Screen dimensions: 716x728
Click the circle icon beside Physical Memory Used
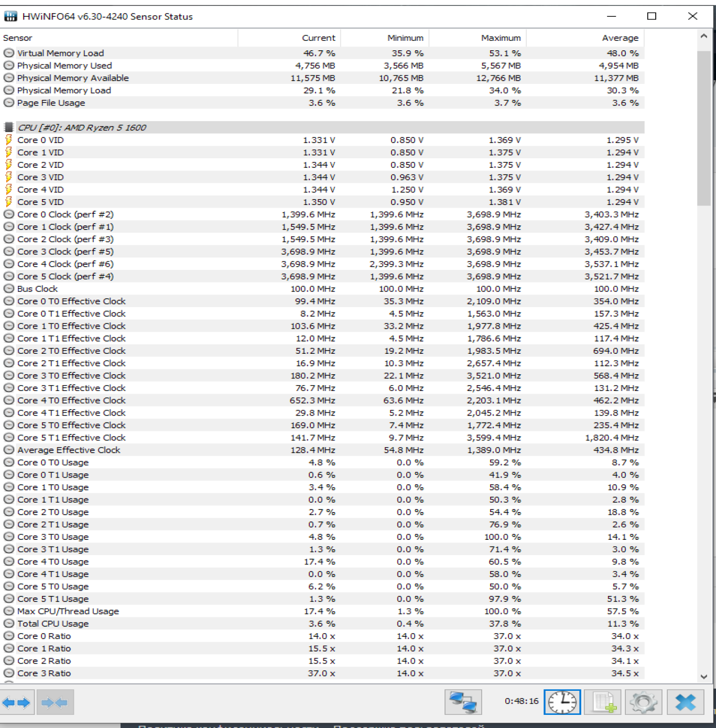(9, 66)
